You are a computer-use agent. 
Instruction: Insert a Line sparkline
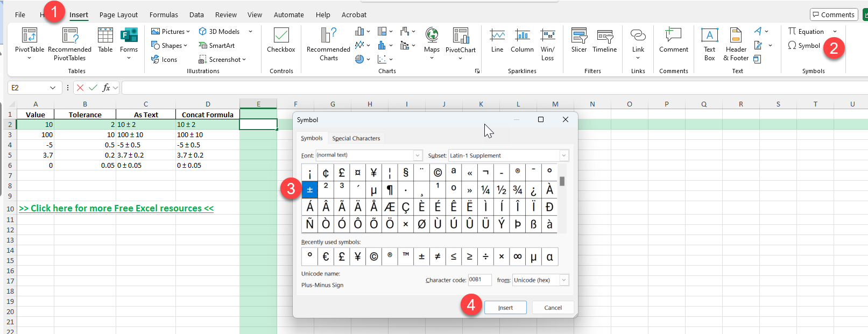[497, 41]
